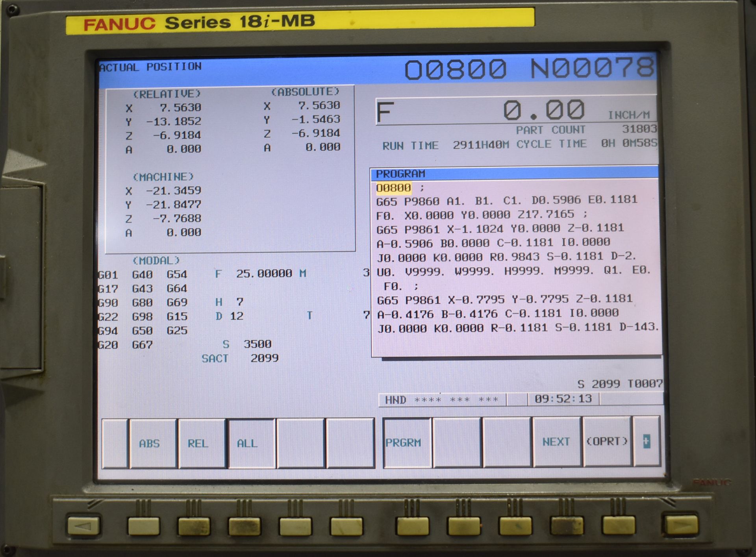Tap the S 2099 T0007 status line

tap(620, 384)
